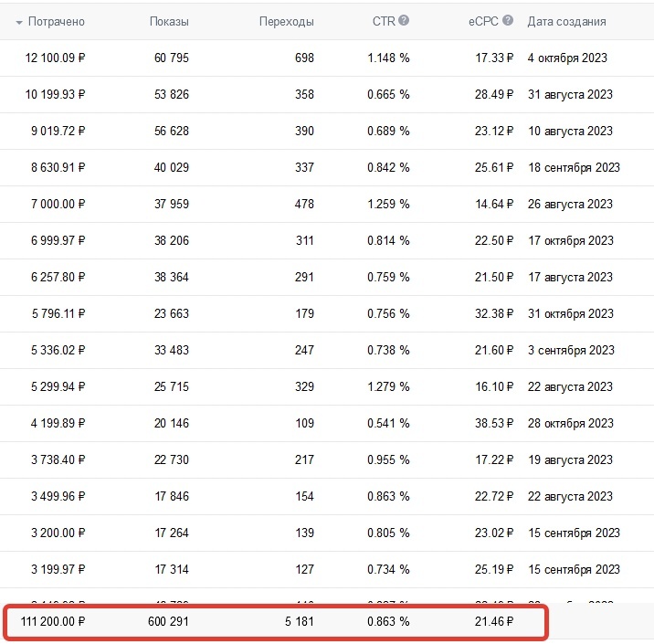The width and height of the screenshot is (654, 644).
Task: Select date 17 августа 2023
Action: 570,278
